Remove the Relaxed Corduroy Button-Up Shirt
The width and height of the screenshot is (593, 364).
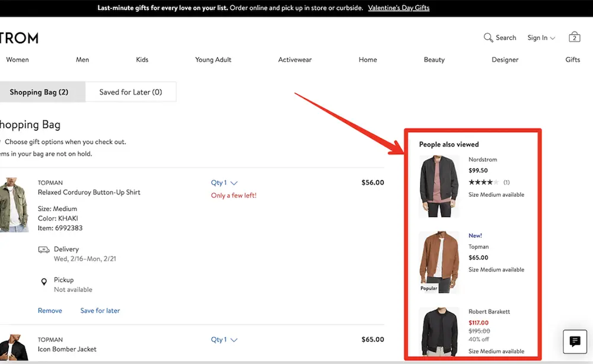click(x=50, y=310)
